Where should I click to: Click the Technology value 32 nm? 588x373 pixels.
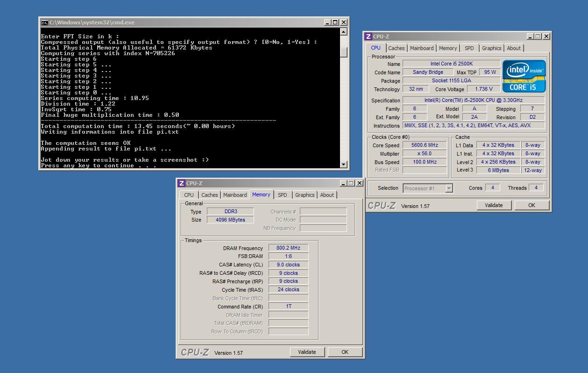pyautogui.click(x=416, y=89)
